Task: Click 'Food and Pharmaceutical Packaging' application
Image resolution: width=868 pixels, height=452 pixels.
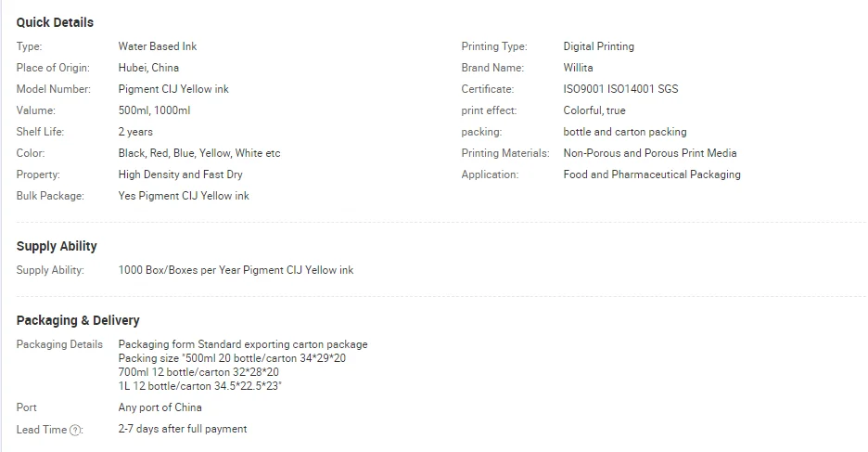Action: point(652,174)
